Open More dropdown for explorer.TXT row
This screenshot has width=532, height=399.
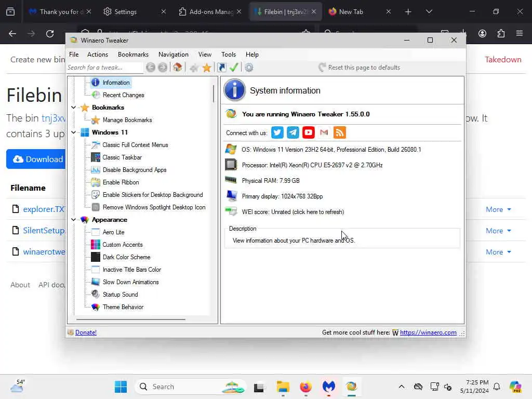click(498, 210)
